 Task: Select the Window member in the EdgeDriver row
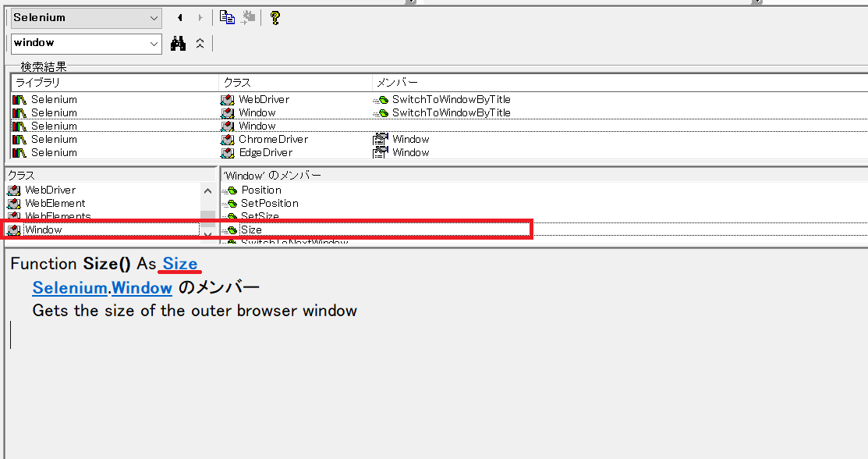point(411,152)
